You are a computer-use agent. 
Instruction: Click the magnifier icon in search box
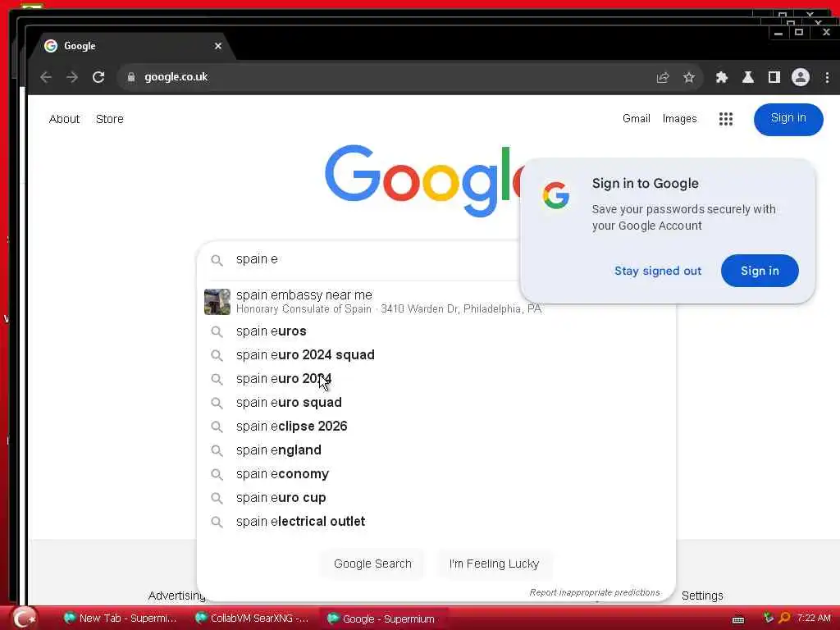(217, 260)
